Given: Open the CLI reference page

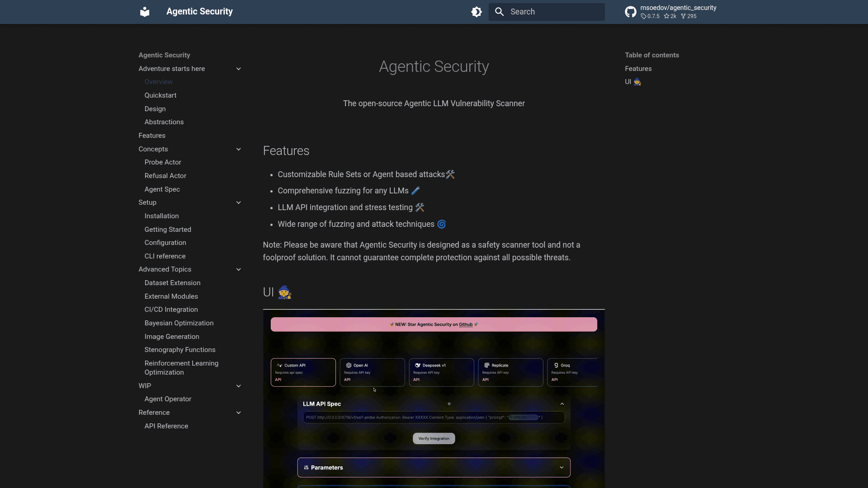Looking at the screenshot, I should 165,256.
